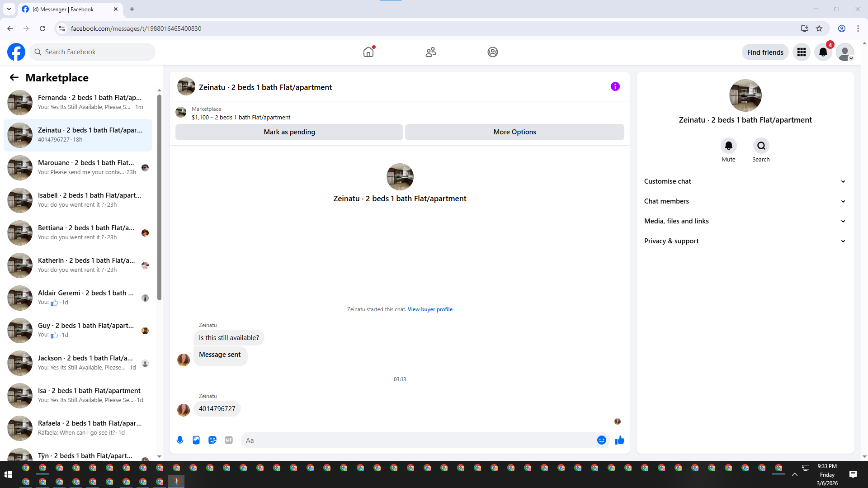This screenshot has height=488, width=868.
Task: View site information icon in address bar
Action: (62, 28)
